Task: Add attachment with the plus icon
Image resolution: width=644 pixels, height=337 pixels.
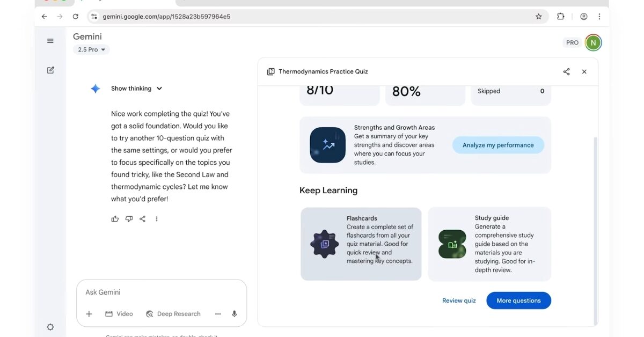Action: click(89, 314)
